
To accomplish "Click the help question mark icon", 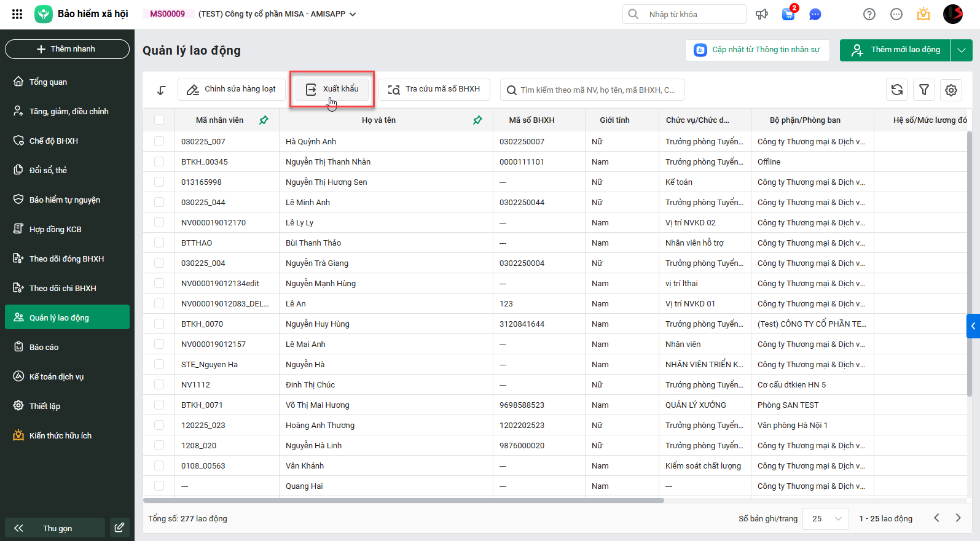I will (869, 14).
